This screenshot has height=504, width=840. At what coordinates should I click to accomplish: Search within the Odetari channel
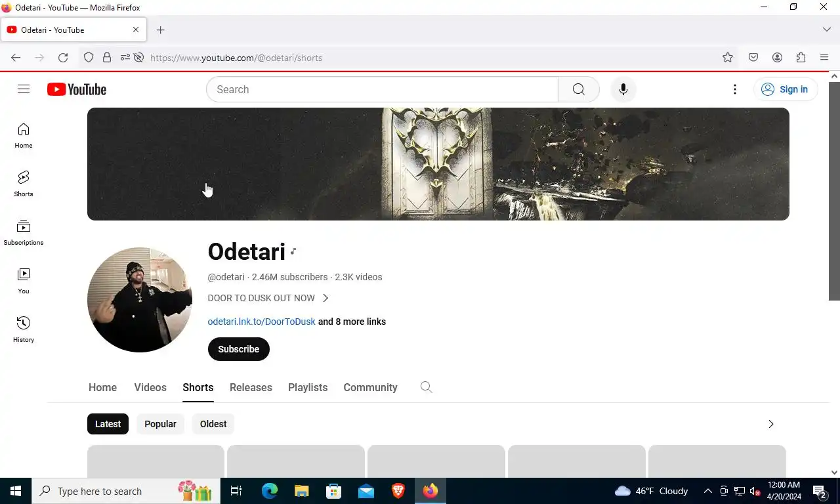pyautogui.click(x=427, y=387)
